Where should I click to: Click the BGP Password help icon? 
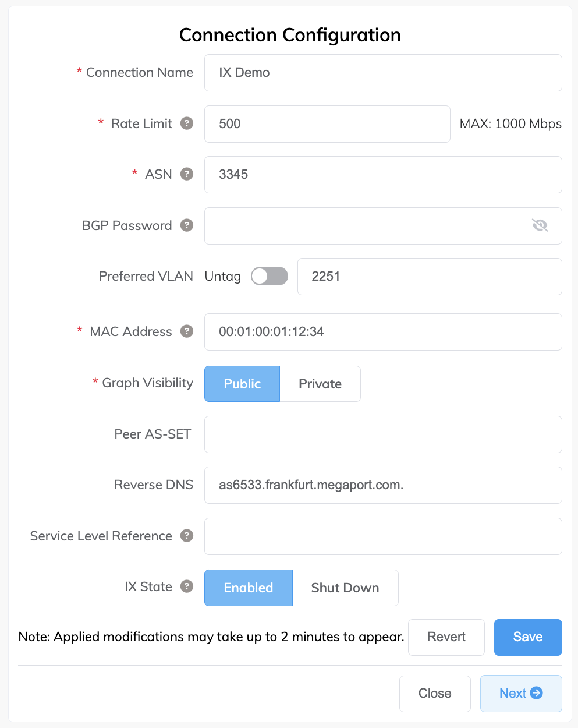(186, 225)
